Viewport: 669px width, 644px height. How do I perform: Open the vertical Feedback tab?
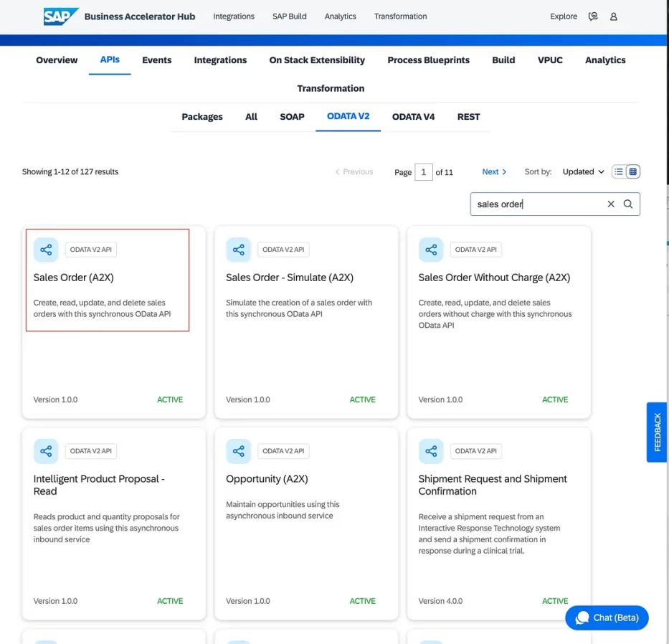click(657, 432)
